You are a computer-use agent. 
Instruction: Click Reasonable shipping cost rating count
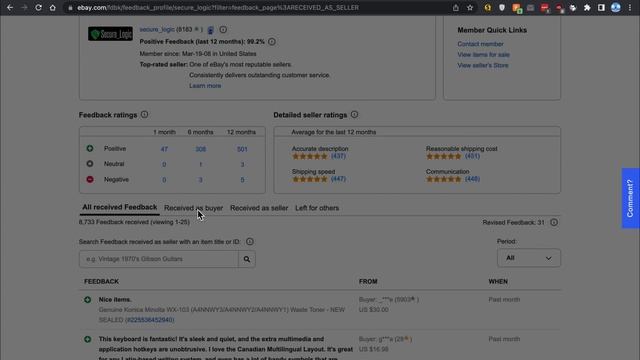(472, 156)
